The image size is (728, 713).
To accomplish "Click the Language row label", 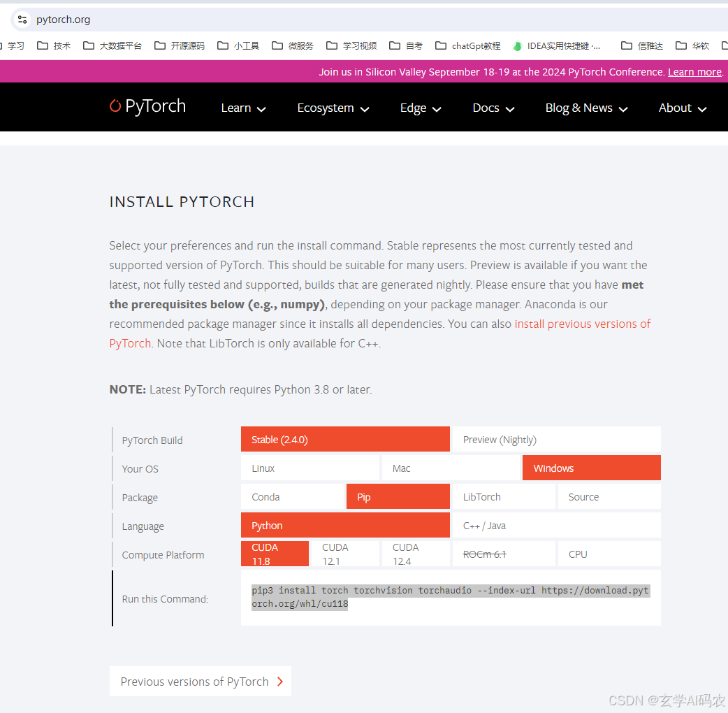I will tap(143, 527).
